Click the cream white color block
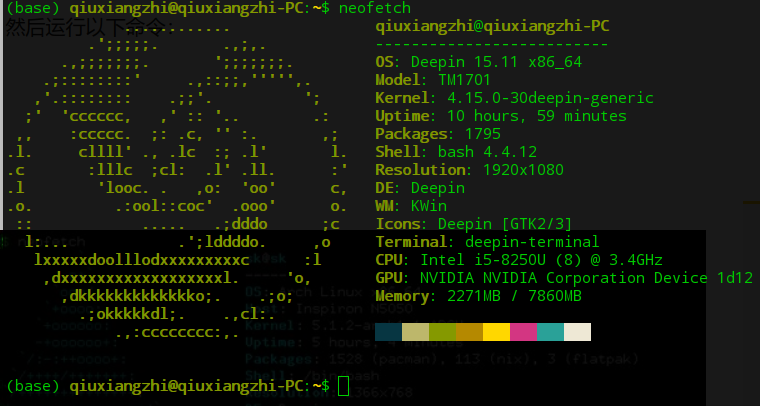The image size is (760, 406). [x=577, y=332]
